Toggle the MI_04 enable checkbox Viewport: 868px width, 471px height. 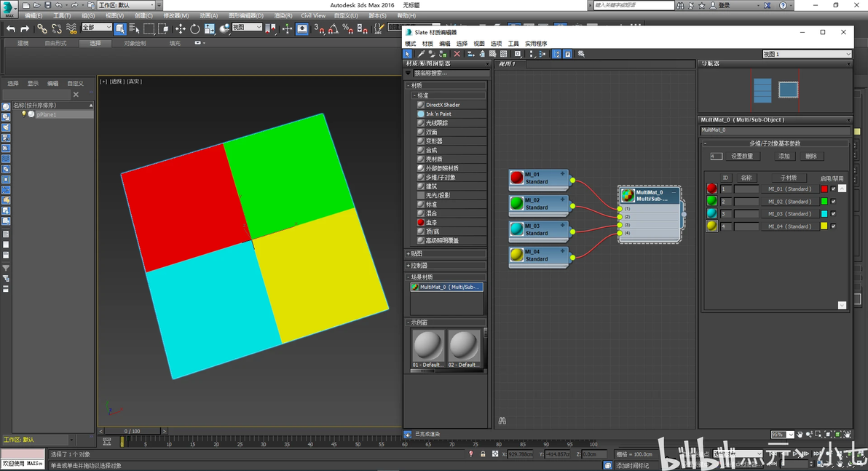click(834, 226)
